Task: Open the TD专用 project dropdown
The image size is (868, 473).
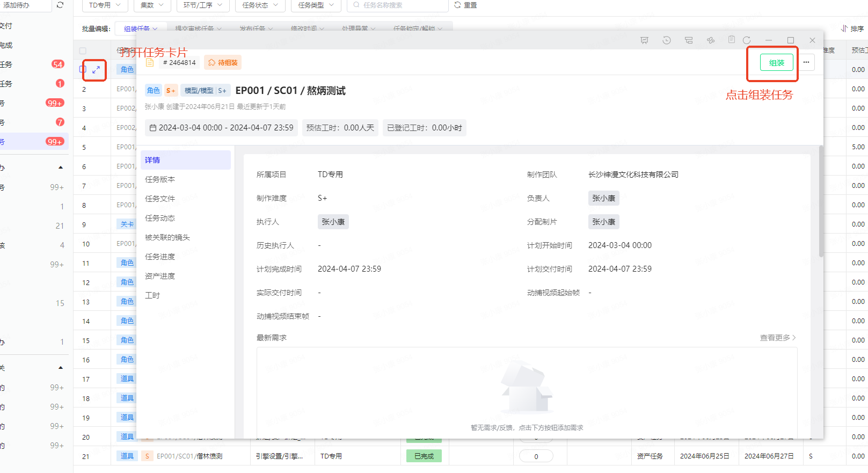Action: [105, 5]
